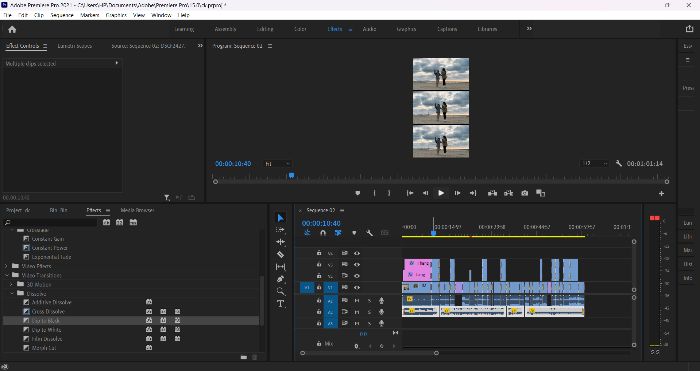Image resolution: width=700 pixels, height=371 pixels.
Task: Click the Program Monitor playhead handle
Action: click(x=292, y=176)
